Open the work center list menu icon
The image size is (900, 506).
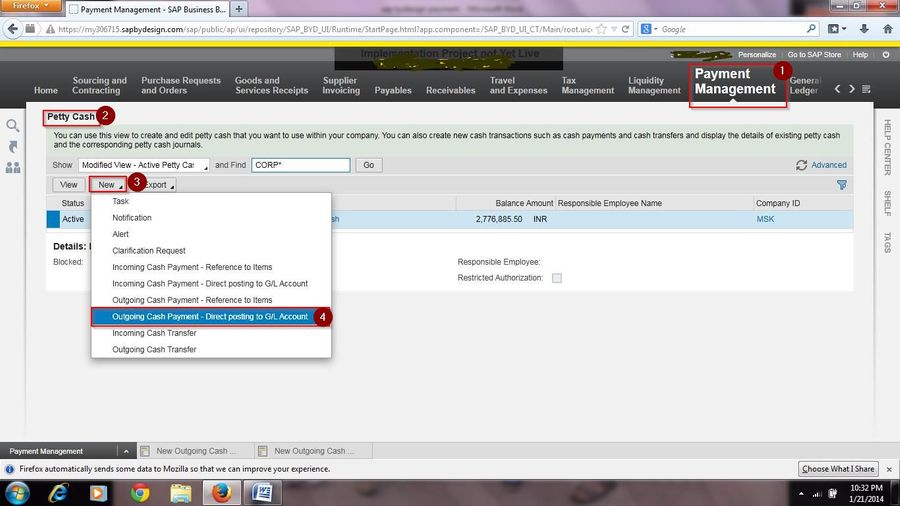point(866,89)
